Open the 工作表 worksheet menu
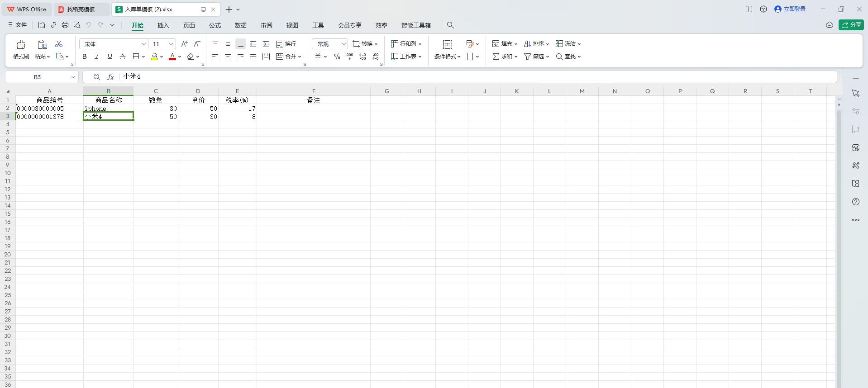This screenshot has height=388, width=868. point(406,57)
